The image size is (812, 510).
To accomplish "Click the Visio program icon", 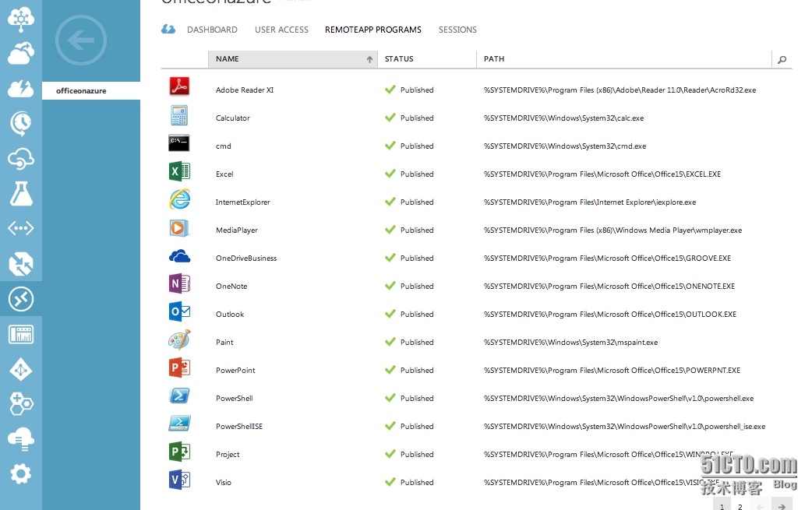I will (179, 480).
